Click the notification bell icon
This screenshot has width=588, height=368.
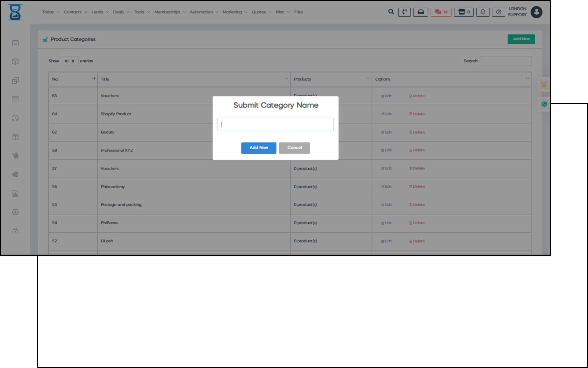[483, 12]
